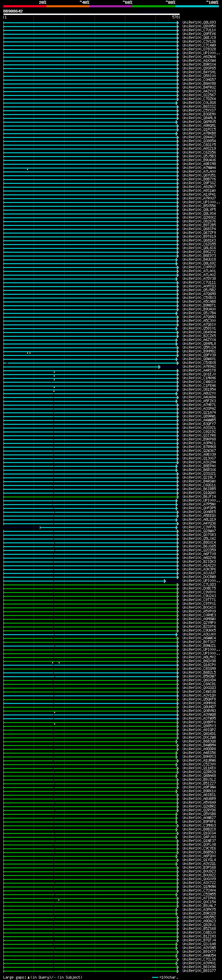
Task: Open hit UniRef100_Q9XH50
Action: (x=199, y=26)
